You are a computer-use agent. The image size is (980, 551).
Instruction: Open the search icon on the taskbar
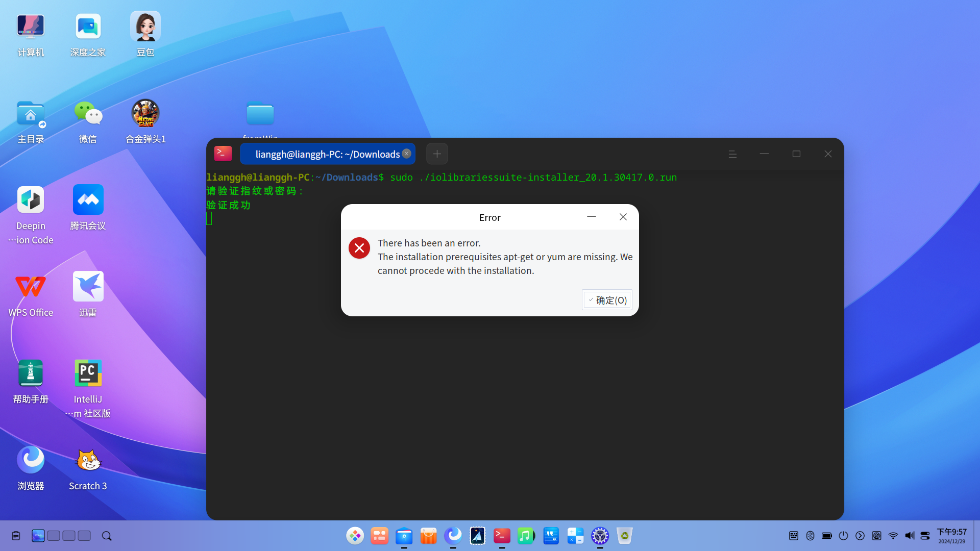tap(107, 536)
